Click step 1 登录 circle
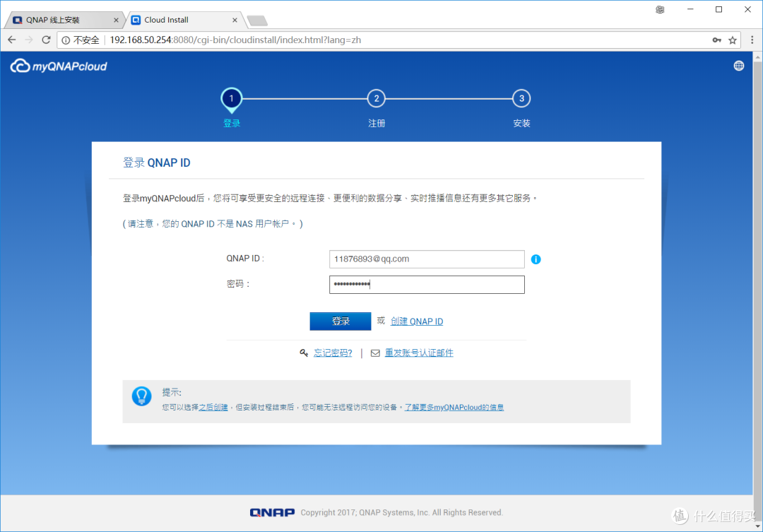This screenshot has width=763, height=532. pyautogui.click(x=231, y=99)
